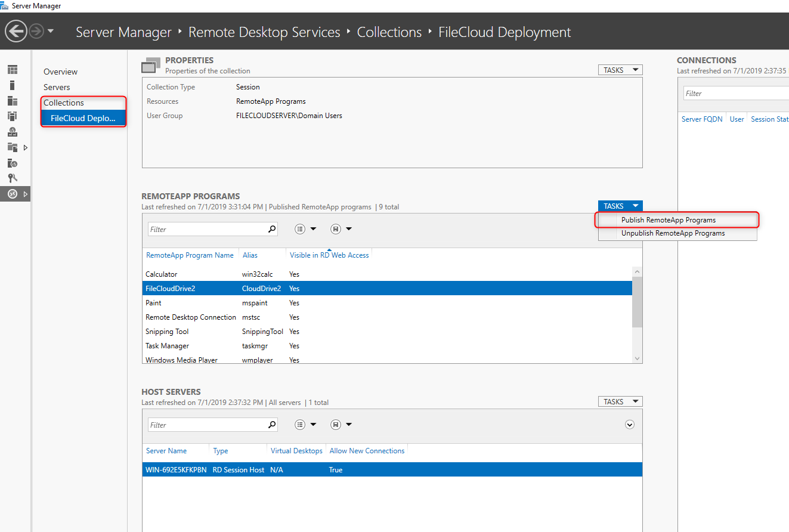
Task: Select the Snipping Tool row
Action: click(x=167, y=332)
